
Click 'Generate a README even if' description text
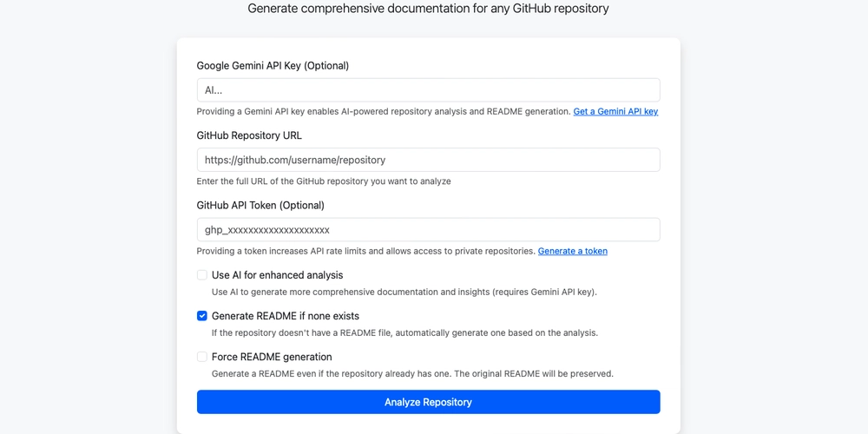[412, 373]
